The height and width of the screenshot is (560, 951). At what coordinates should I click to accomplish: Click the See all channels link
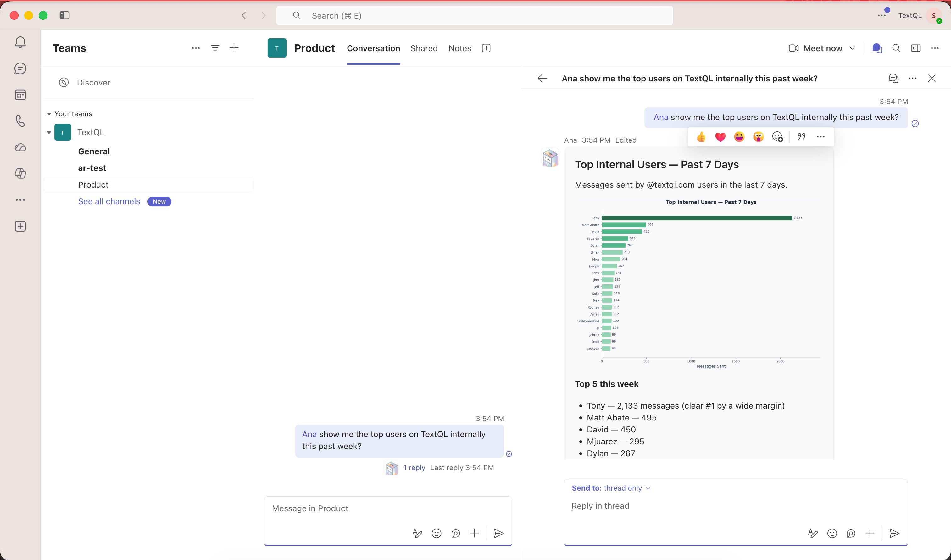coord(109,201)
